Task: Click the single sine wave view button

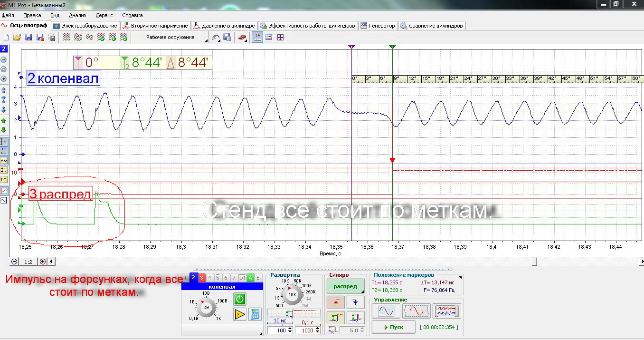Action: click(386, 311)
